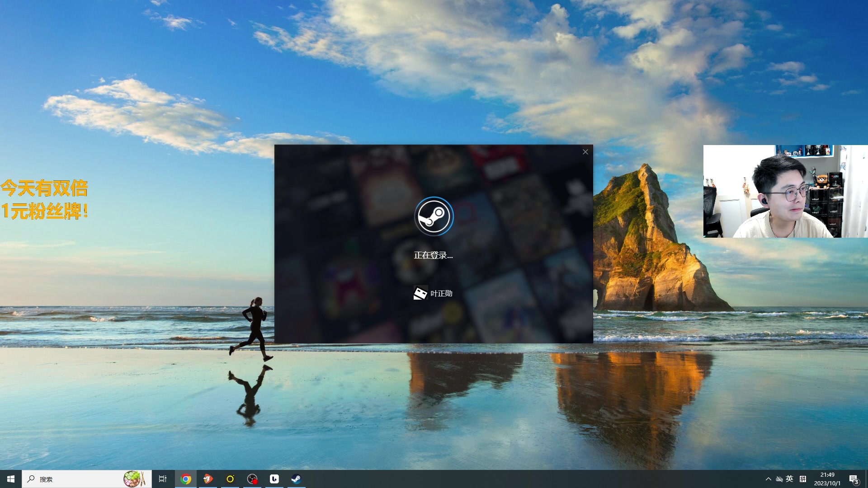This screenshot has width=868, height=488.
Task: Open the Windows Start menu
Action: pos(11,479)
